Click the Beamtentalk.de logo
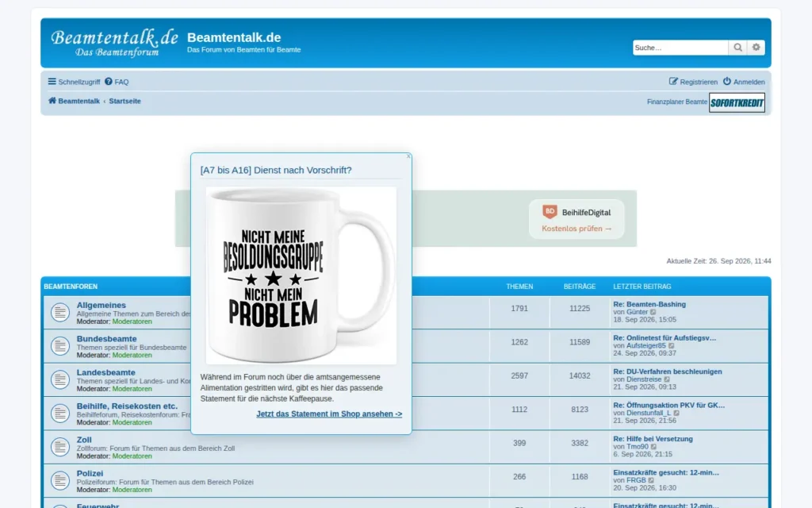 (114, 43)
